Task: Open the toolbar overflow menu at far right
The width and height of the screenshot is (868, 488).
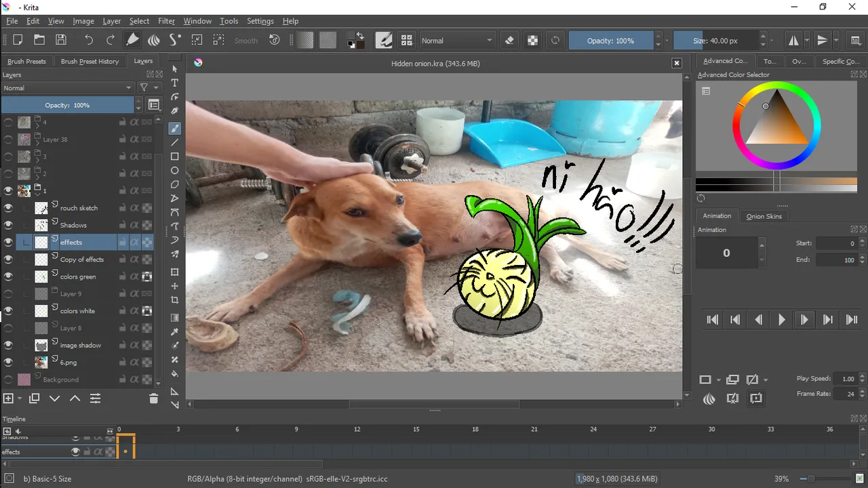Action: point(856,40)
